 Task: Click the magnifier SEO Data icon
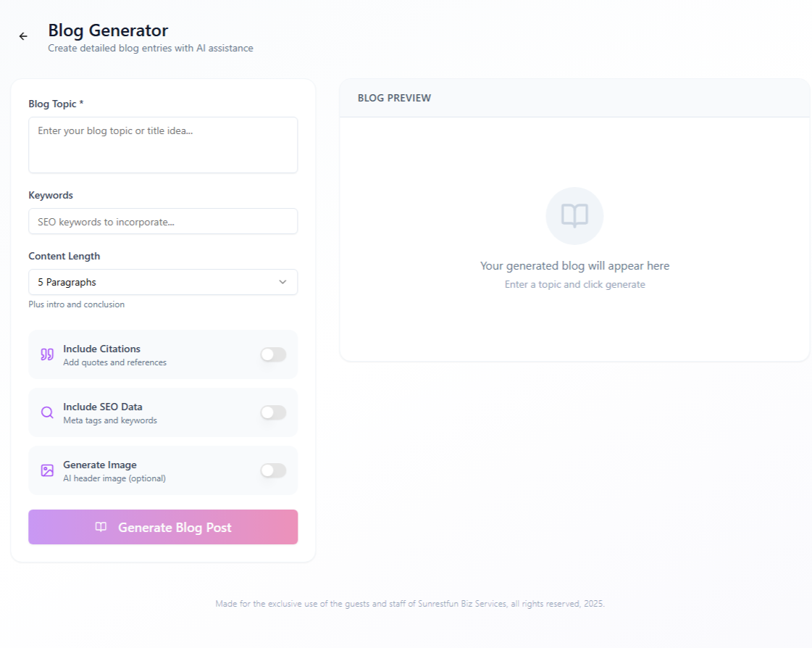coord(47,412)
